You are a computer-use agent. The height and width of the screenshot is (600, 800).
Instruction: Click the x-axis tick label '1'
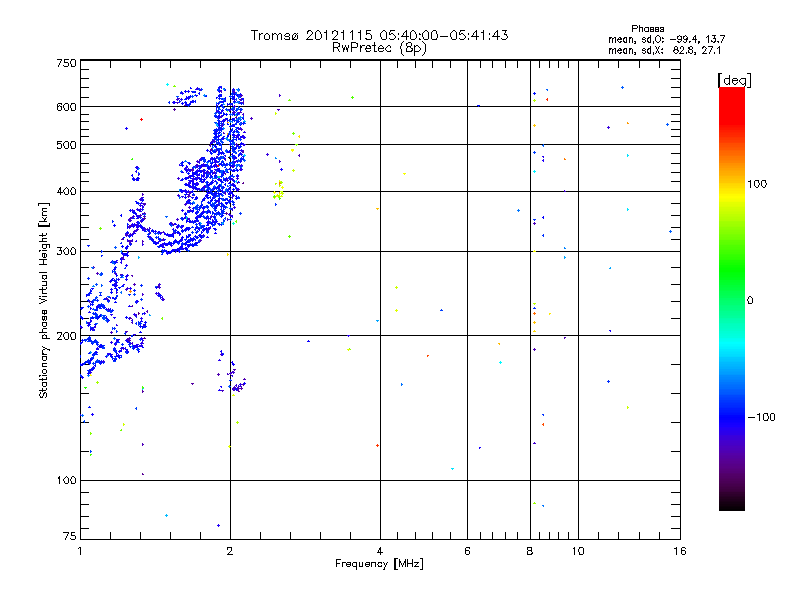click(80, 551)
